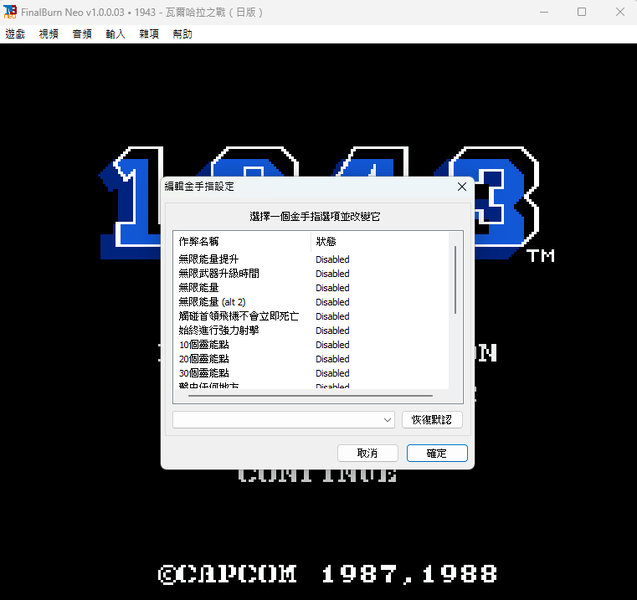The image size is (637, 600).
Task: Select the 無限能量 (alt 2) cheat row
Action: [x=312, y=302]
